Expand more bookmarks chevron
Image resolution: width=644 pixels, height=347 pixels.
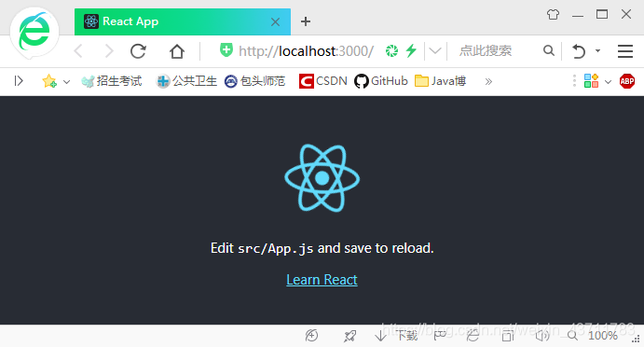pos(488,81)
